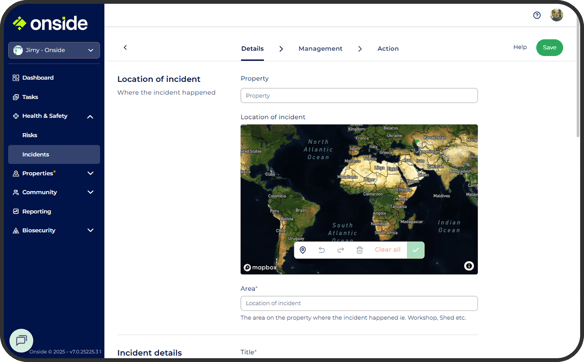
Task: Switch to the Management tab
Action: coord(320,48)
